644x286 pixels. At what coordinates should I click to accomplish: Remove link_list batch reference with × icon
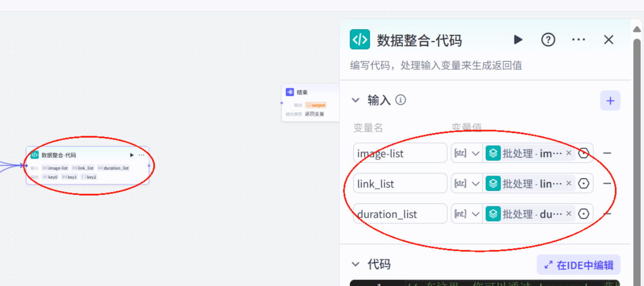[569, 183]
